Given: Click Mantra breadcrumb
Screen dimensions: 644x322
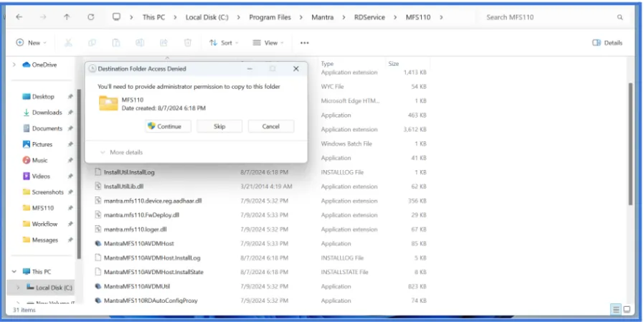Looking at the screenshot, I should 323,17.
